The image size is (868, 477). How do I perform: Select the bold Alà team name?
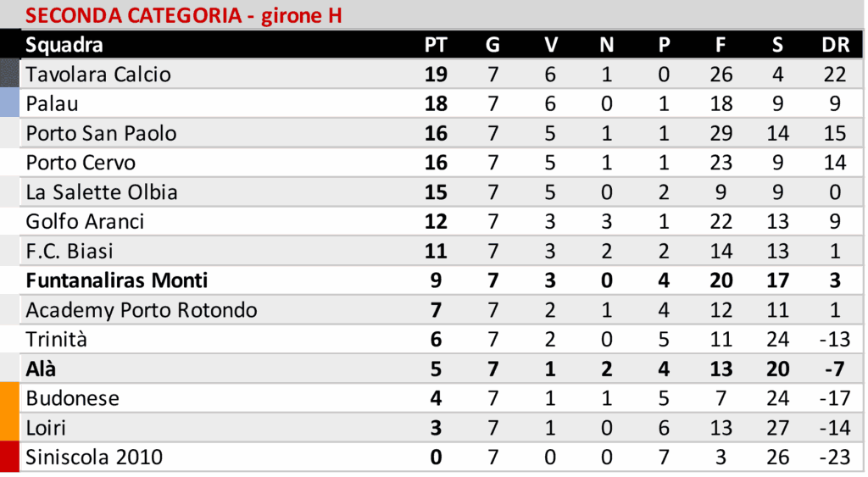(42, 369)
